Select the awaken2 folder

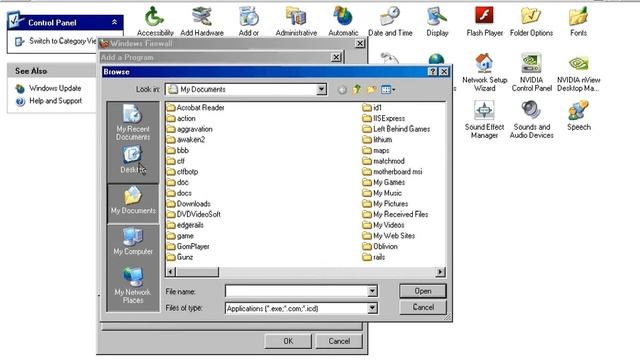click(186, 140)
